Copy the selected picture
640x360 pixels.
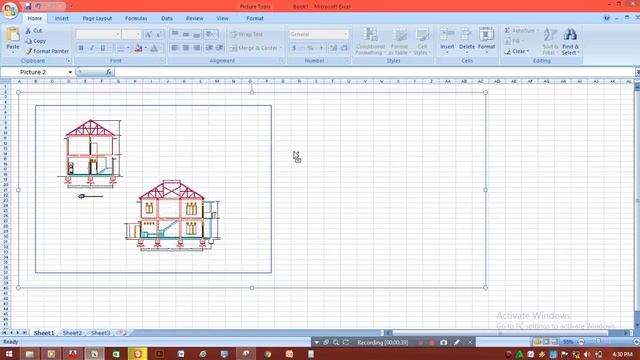pyautogui.click(x=36, y=41)
